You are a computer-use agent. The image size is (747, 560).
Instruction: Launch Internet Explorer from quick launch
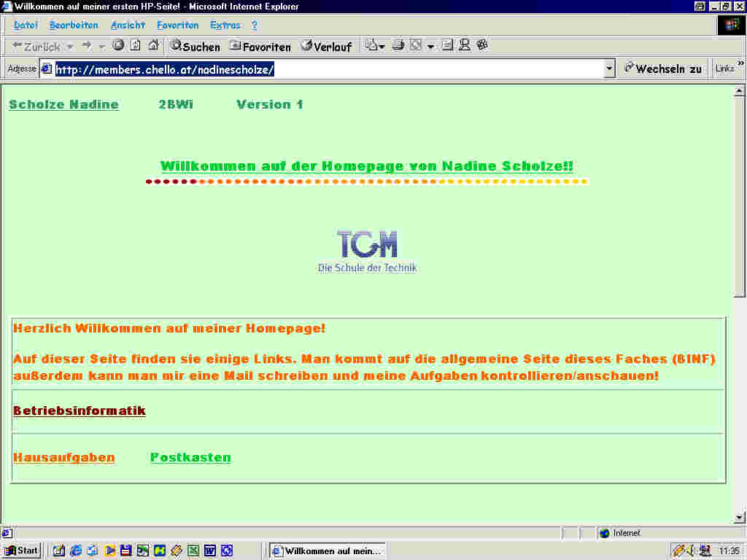76,551
